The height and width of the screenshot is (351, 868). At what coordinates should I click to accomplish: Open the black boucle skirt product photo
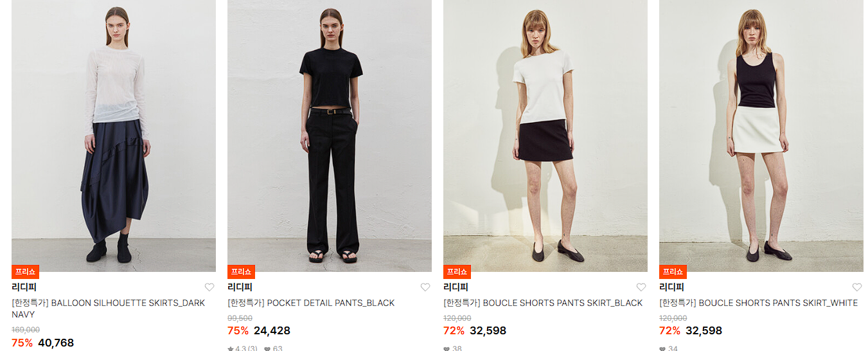[545, 136]
